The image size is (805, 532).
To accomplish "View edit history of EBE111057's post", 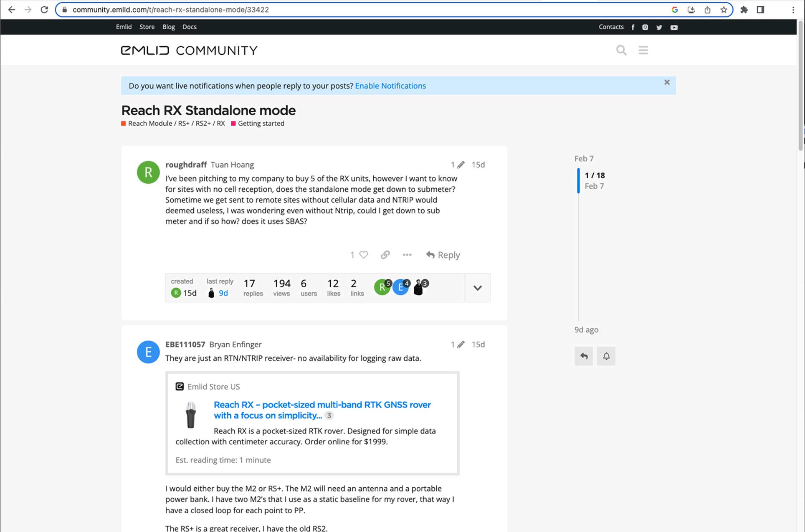I will click(x=457, y=345).
